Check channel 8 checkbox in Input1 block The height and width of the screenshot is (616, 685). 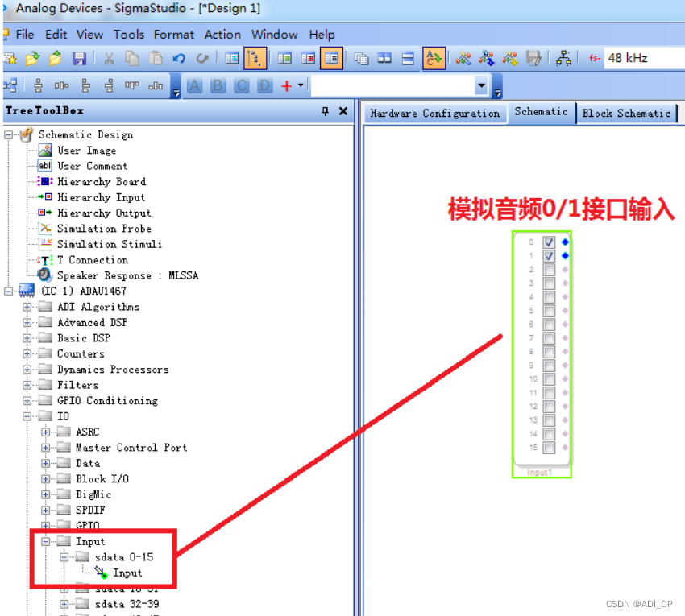549,351
